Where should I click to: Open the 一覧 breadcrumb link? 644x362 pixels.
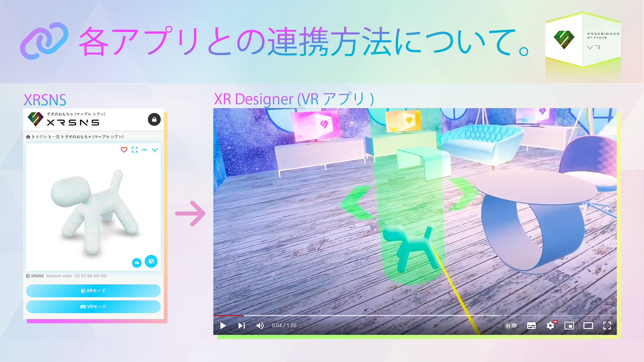(56, 137)
